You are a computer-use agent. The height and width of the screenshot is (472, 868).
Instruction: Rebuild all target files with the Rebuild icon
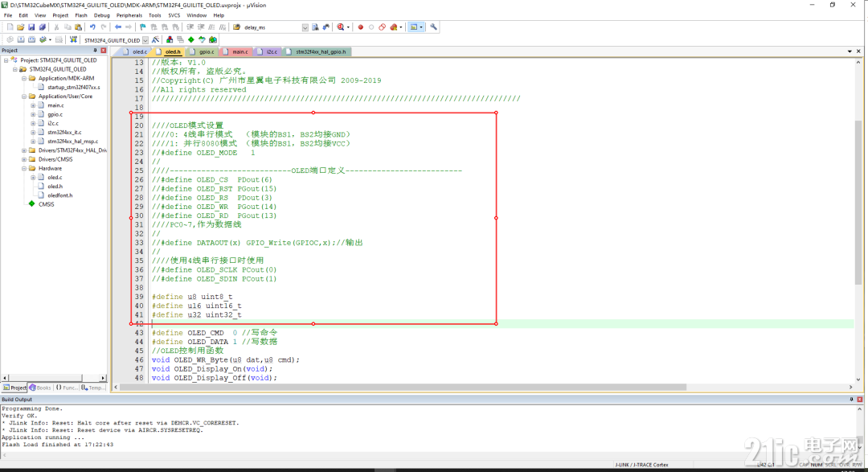pyautogui.click(x=31, y=40)
